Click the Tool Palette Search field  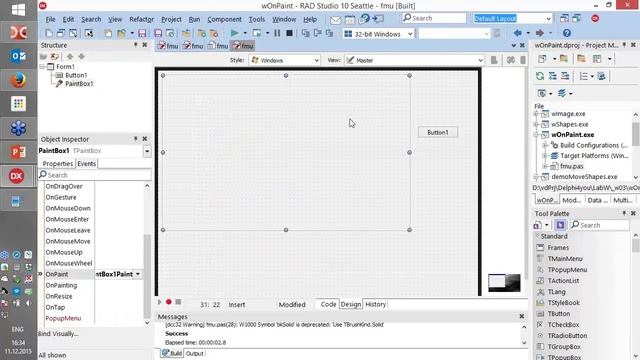coord(599,225)
